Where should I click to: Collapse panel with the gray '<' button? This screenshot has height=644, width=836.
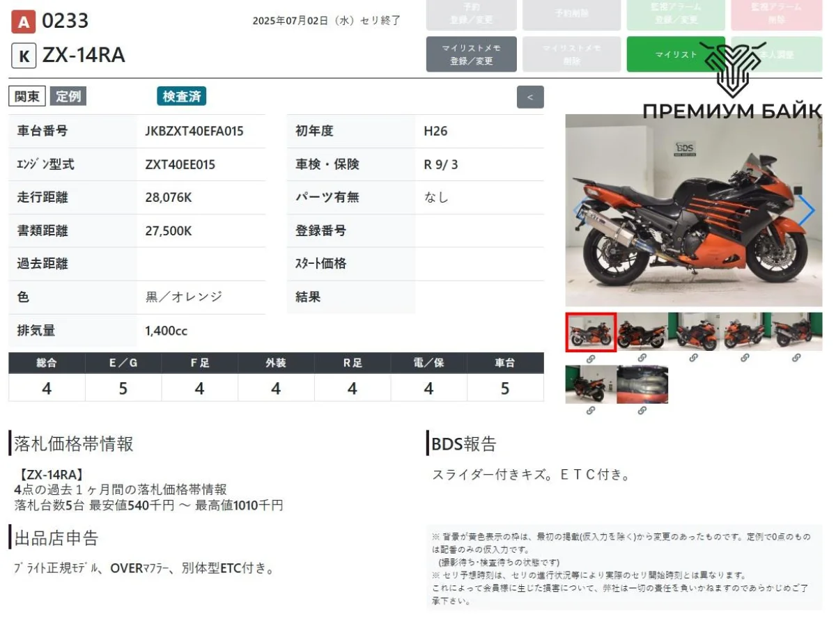pyautogui.click(x=530, y=97)
